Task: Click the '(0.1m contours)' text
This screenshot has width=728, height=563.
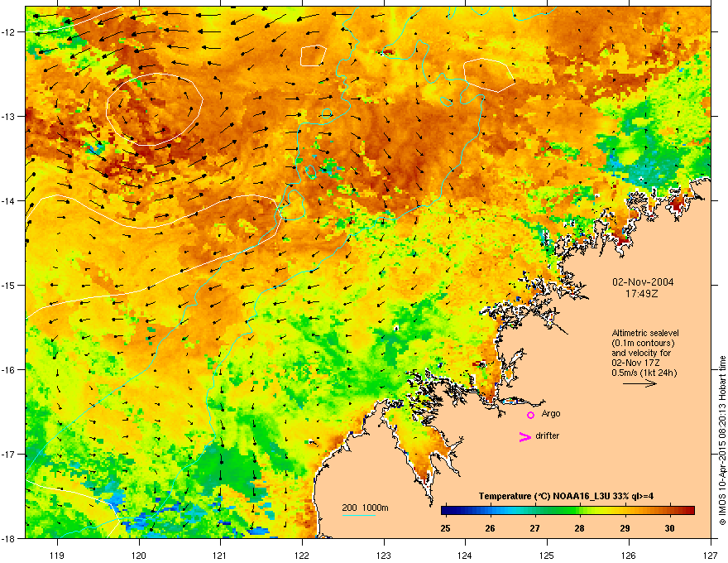Action: (643, 344)
